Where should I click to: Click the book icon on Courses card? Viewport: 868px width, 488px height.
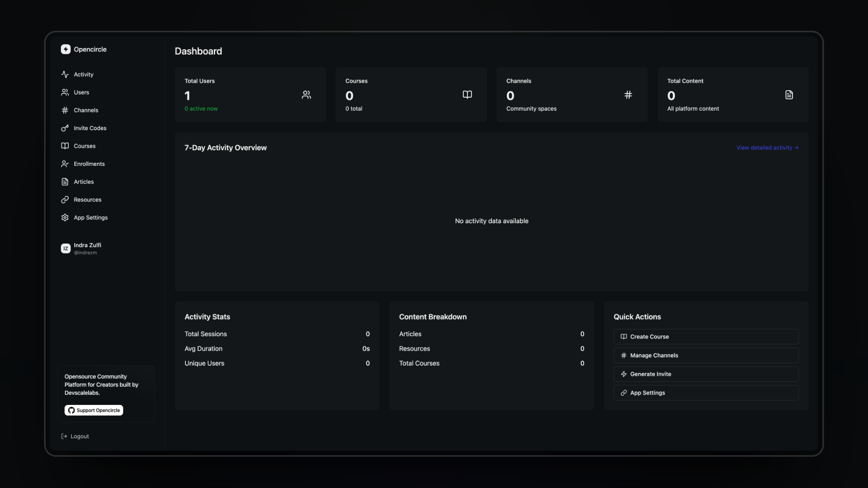point(467,95)
